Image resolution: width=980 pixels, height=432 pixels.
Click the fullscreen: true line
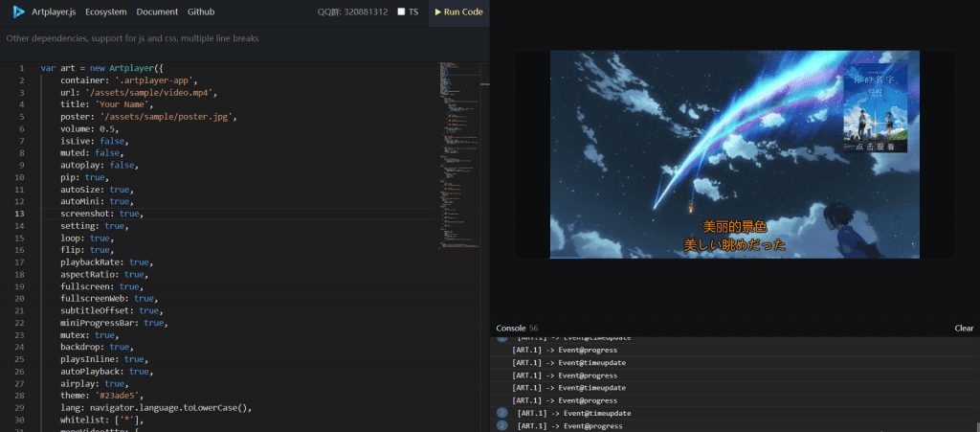(x=101, y=286)
